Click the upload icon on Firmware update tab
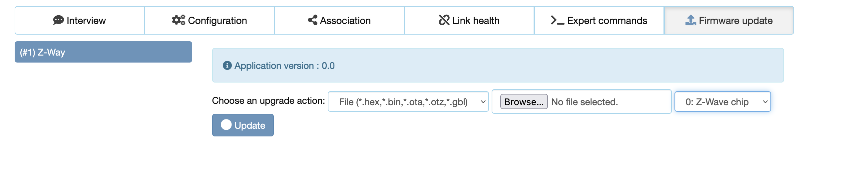Image resolution: width=868 pixels, height=181 pixels. pyautogui.click(x=690, y=20)
